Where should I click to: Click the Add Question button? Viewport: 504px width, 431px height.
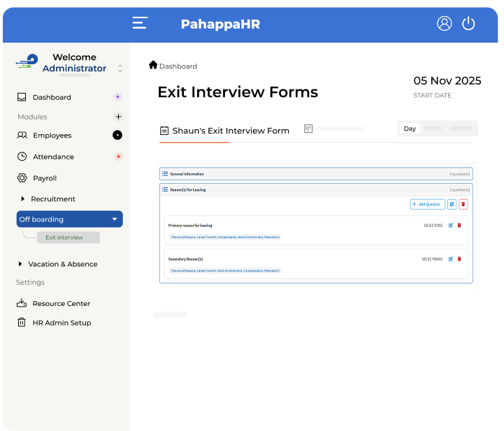(x=427, y=204)
